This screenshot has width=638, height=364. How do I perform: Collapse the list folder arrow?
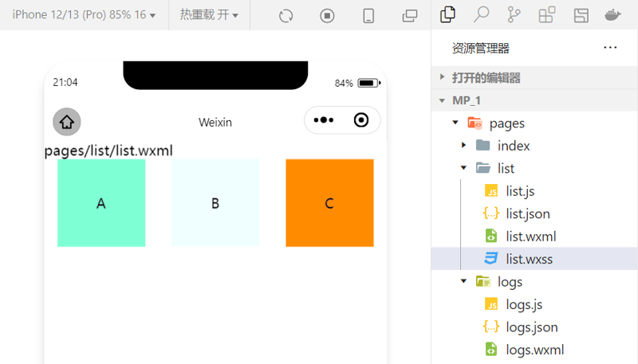point(463,168)
